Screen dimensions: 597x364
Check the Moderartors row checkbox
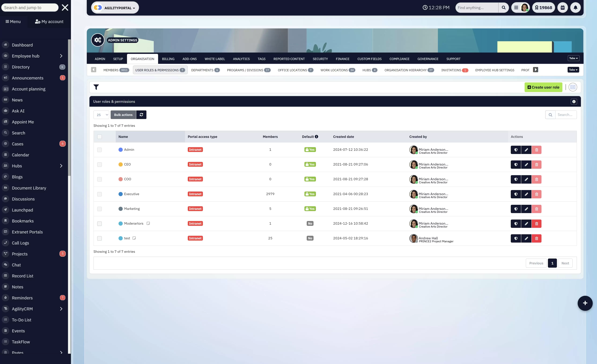click(x=99, y=224)
